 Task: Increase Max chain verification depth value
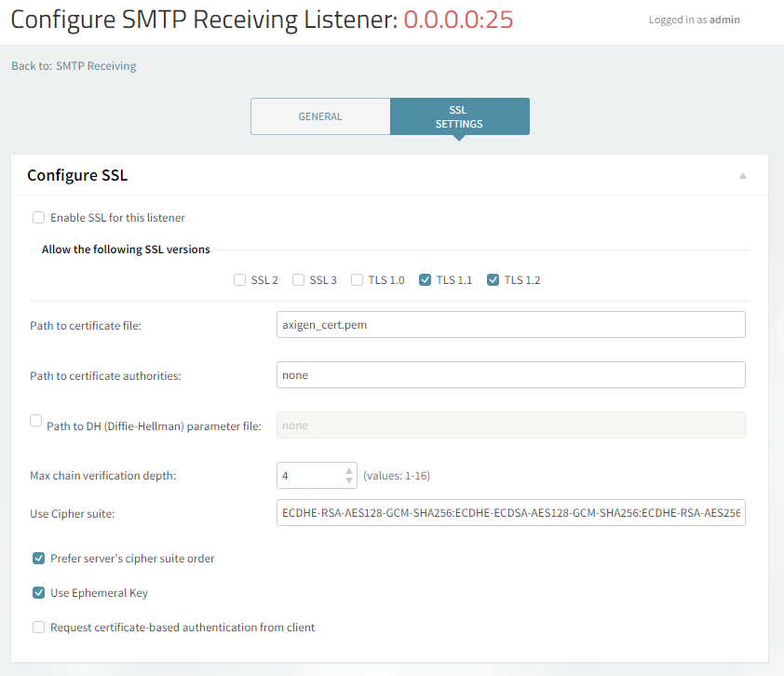(x=349, y=470)
